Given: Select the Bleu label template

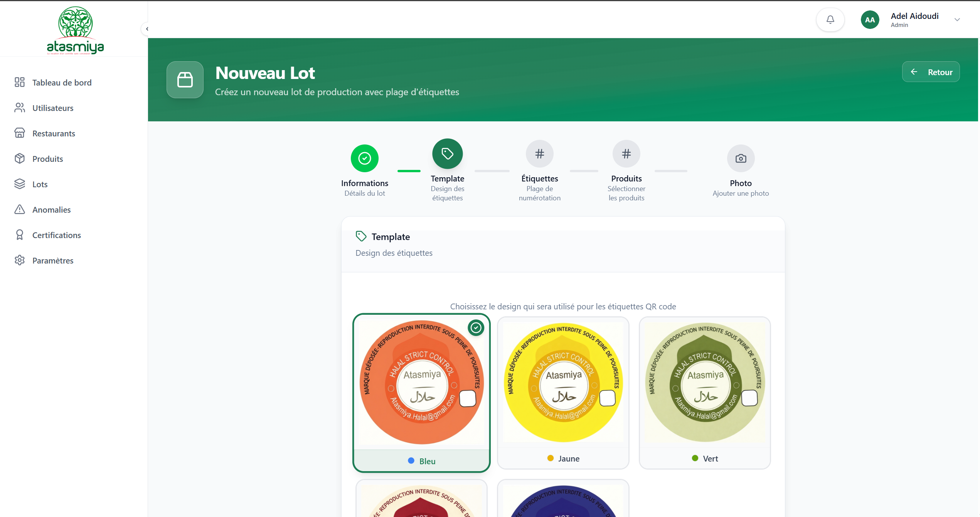Looking at the screenshot, I should 421,392.
